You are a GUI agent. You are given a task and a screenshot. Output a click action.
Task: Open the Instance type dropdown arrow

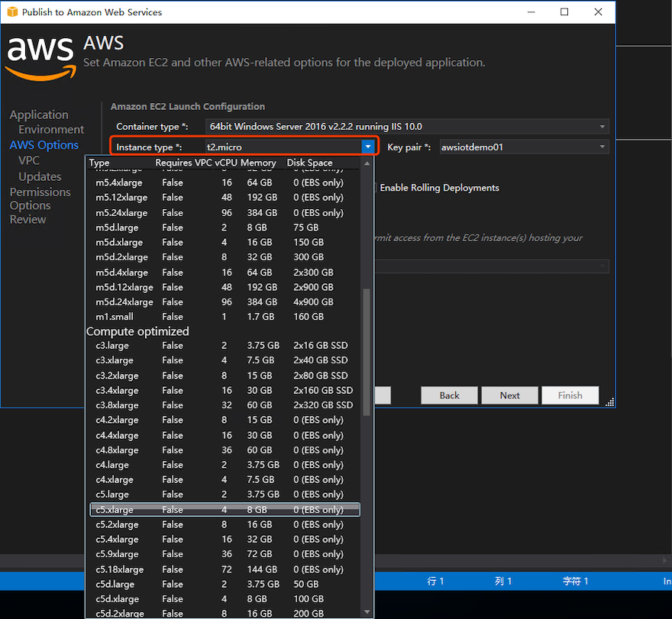tap(368, 147)
